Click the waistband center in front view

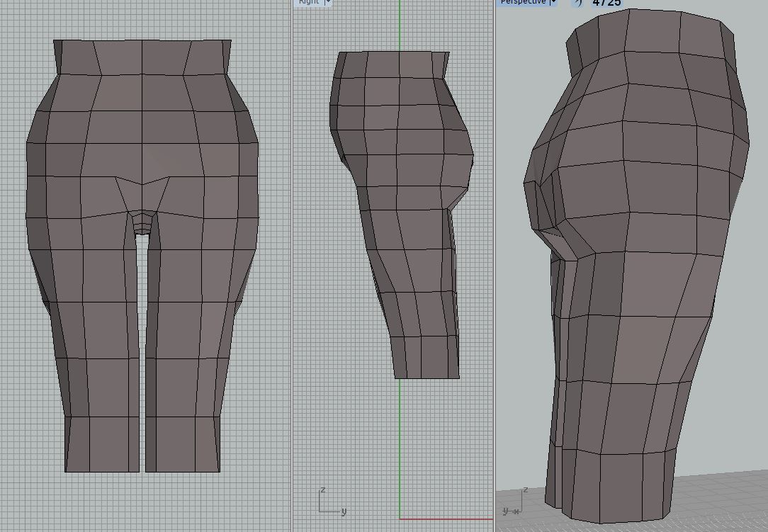tap(142, 57)
